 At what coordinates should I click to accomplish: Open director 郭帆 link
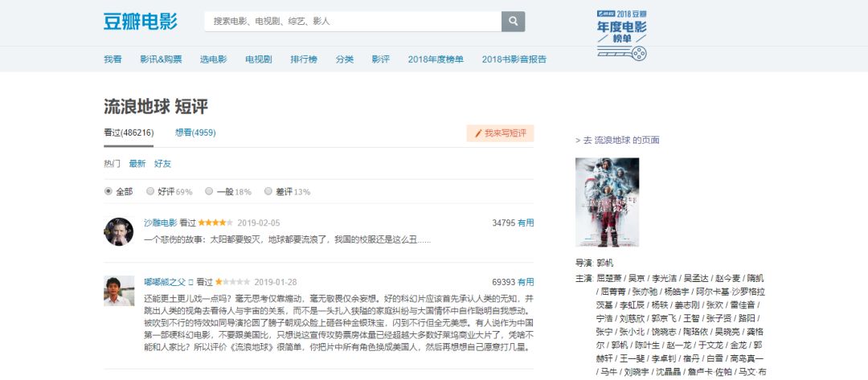605,264
